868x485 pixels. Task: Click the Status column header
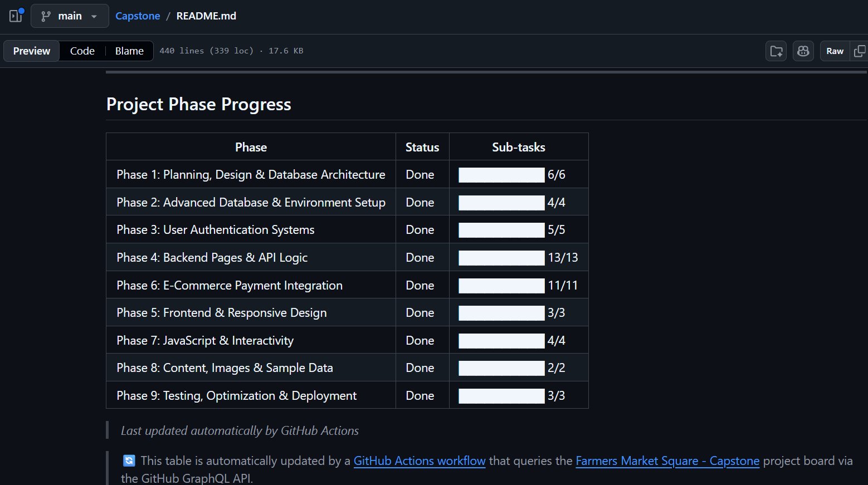[x=422, y=147]
